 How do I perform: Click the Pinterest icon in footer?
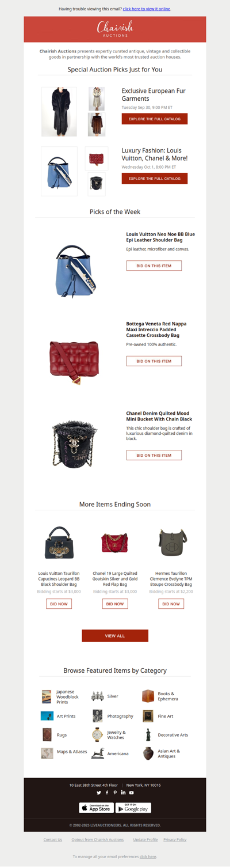click(x=115, y=793)
